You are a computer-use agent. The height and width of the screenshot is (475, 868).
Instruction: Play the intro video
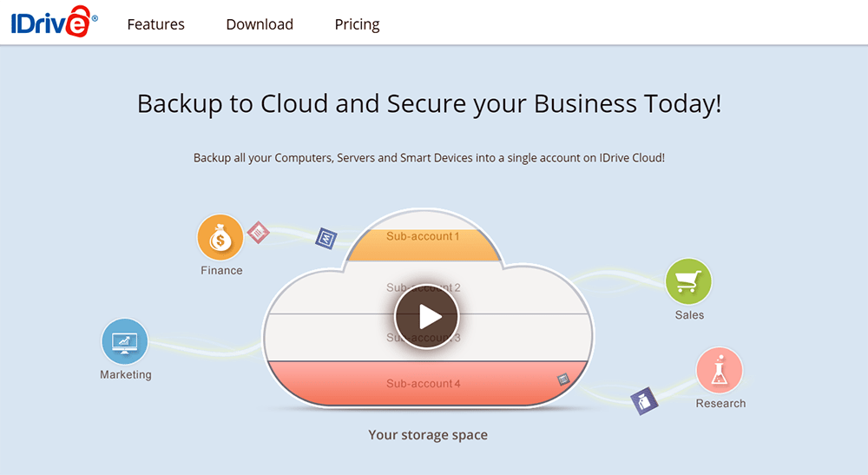point(426,316)
